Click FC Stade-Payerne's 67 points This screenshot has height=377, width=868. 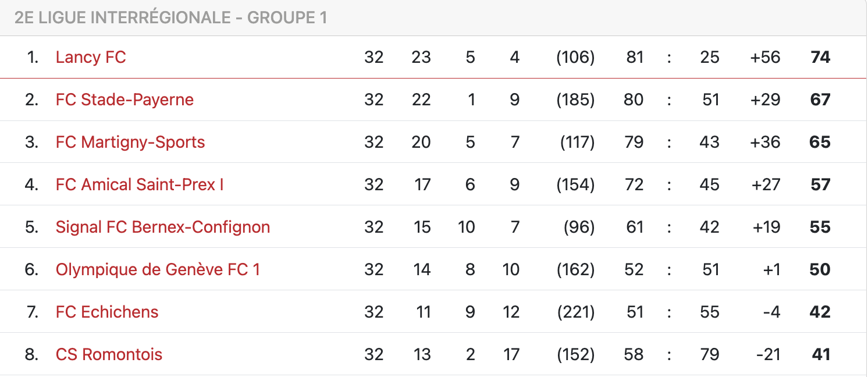point(820,99)
